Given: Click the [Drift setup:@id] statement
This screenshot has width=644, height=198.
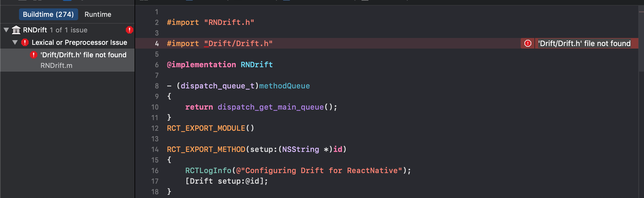Looking at the screenshot, I should tap(226, 181).
